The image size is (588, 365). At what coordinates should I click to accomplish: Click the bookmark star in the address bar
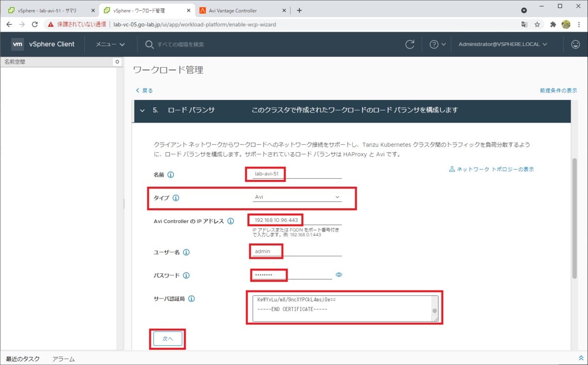pos(537,23)
